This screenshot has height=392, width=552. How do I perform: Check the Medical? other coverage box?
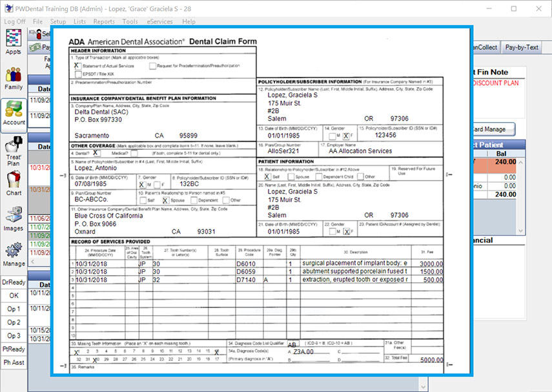134,153
